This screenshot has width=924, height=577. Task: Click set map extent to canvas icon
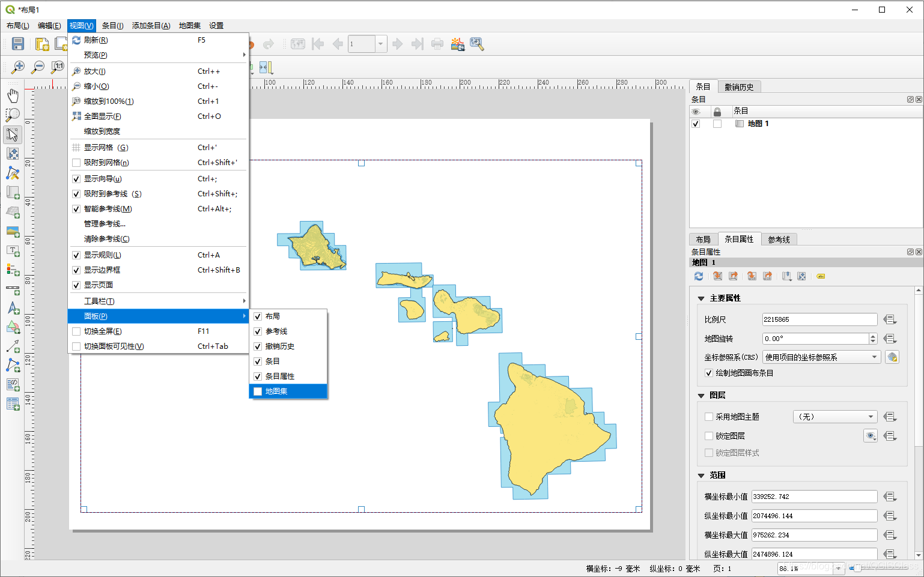(717, 276)
